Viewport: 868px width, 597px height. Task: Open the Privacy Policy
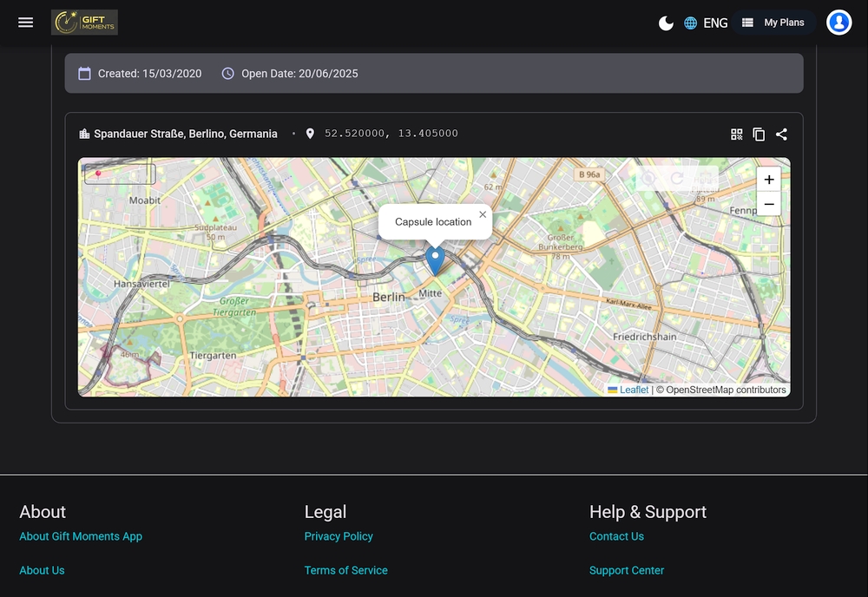[x=339, y=536]
